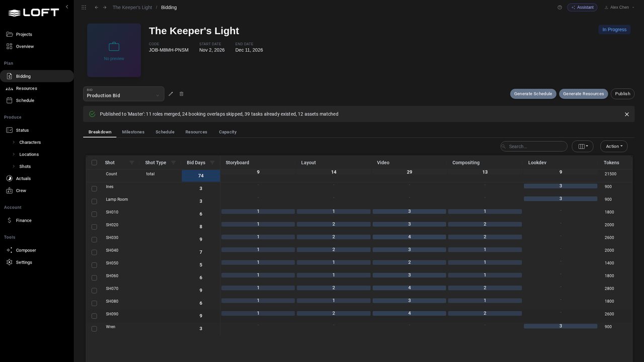This screenshot has height=362, width=644.
Task: Click the Publish button
Action: tap(622, 94)
